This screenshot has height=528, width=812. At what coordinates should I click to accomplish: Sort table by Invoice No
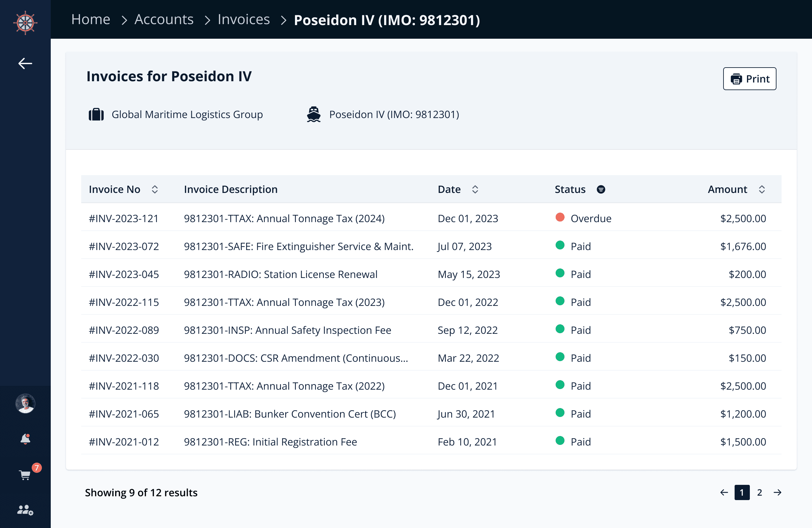pos(154,189)
